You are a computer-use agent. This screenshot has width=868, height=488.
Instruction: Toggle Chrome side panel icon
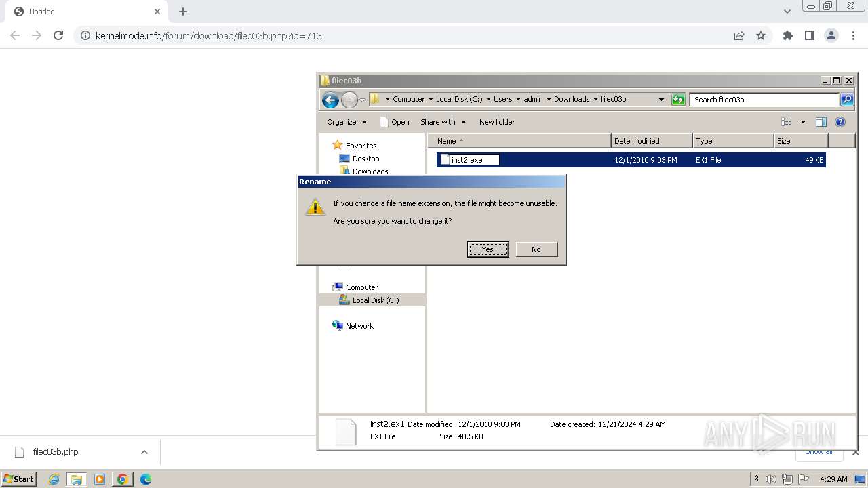point(809,35)
